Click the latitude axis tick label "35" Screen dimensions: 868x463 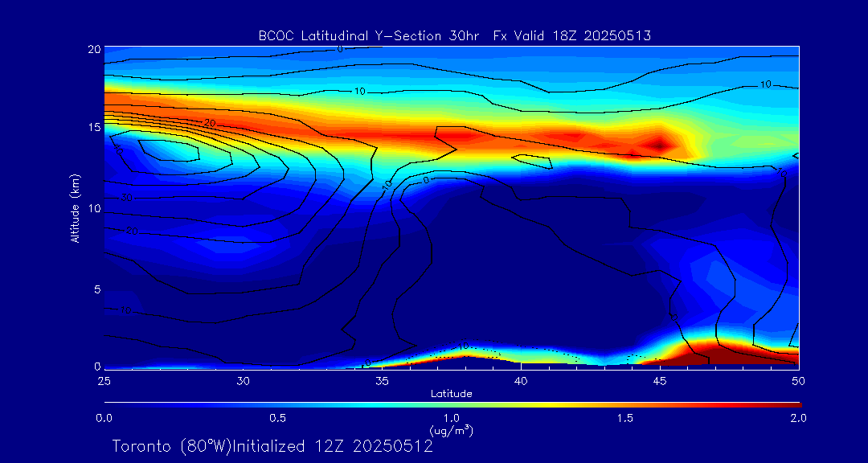coord(382,381)
